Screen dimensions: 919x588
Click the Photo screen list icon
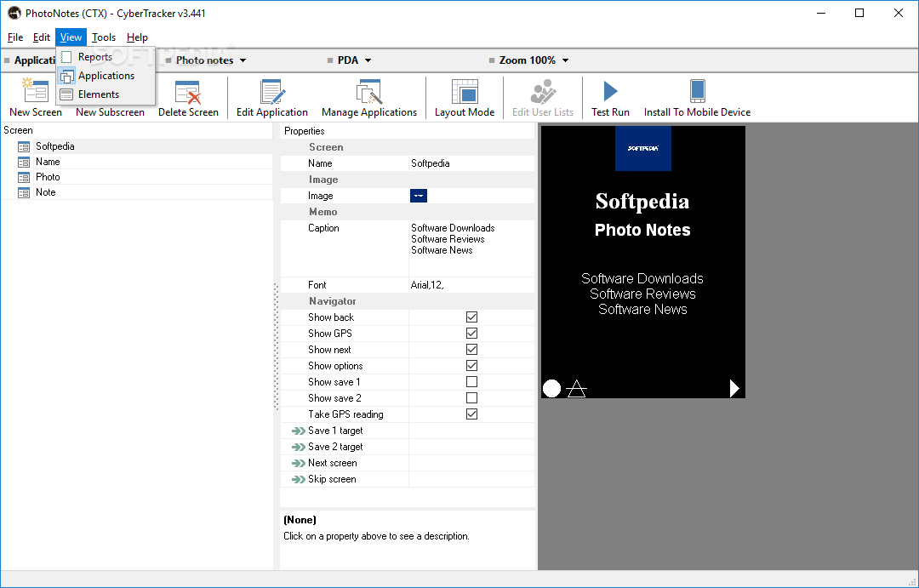[x=24, y=177]
